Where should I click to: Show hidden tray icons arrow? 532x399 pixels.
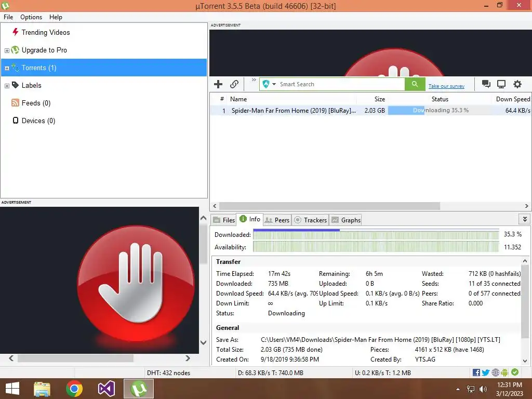tap(458, 389)
